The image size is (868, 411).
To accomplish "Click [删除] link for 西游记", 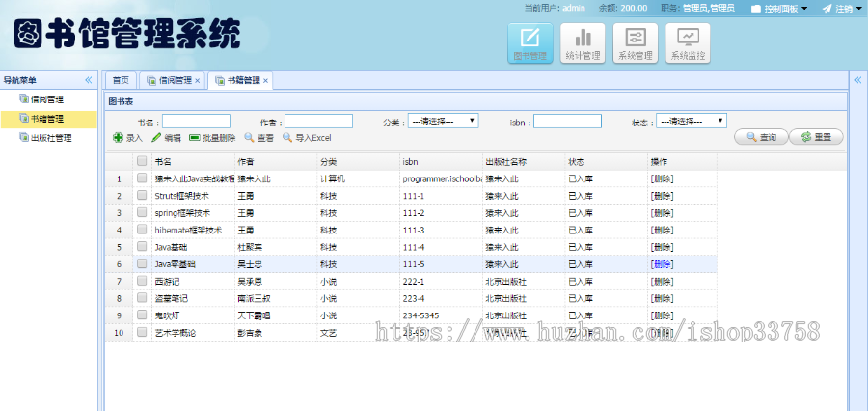I will 662,282.
